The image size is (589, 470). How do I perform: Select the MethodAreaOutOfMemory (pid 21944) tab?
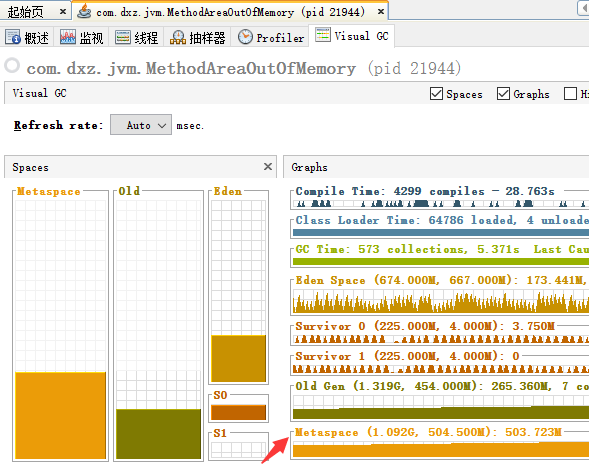tap(230, 12)
